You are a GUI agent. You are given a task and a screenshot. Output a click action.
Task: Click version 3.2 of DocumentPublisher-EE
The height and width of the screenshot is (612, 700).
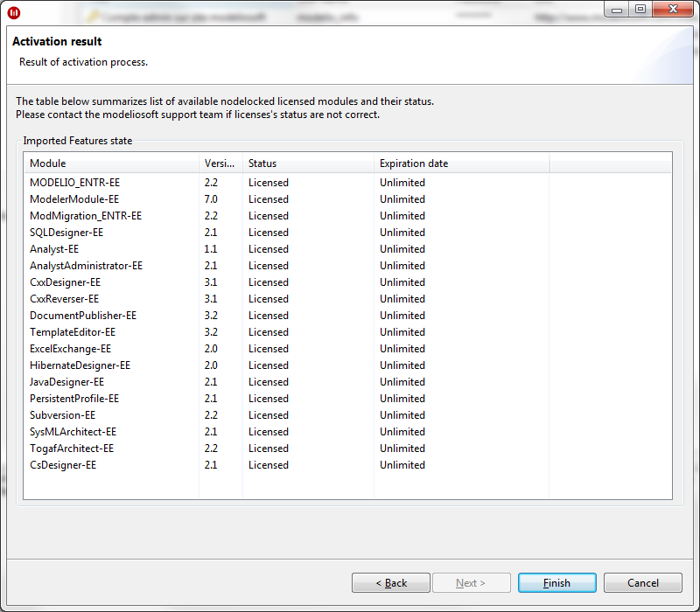211,316
